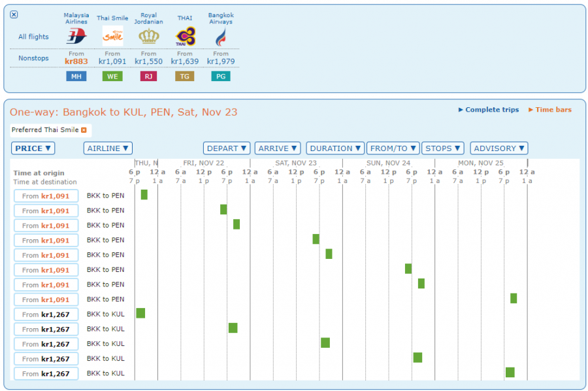The image size is (588, 391).
Task: Open the PRICE sort dropdown
Action: pos(33,148)
